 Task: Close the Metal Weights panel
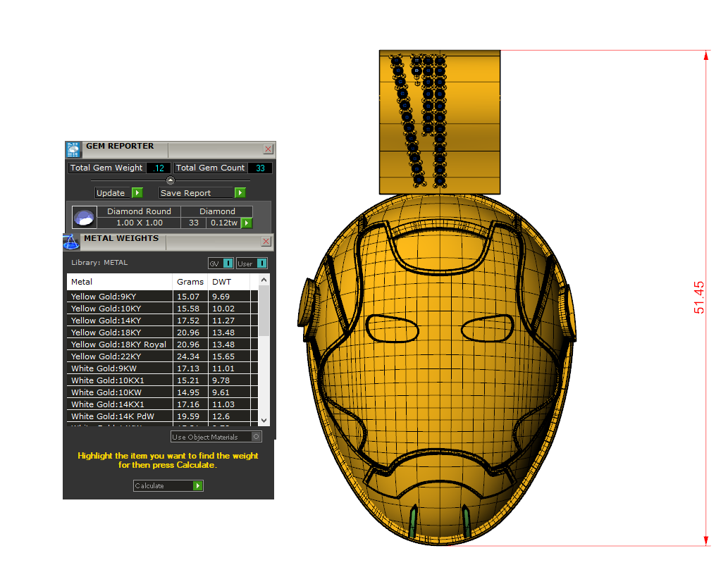tap(266, 242)
